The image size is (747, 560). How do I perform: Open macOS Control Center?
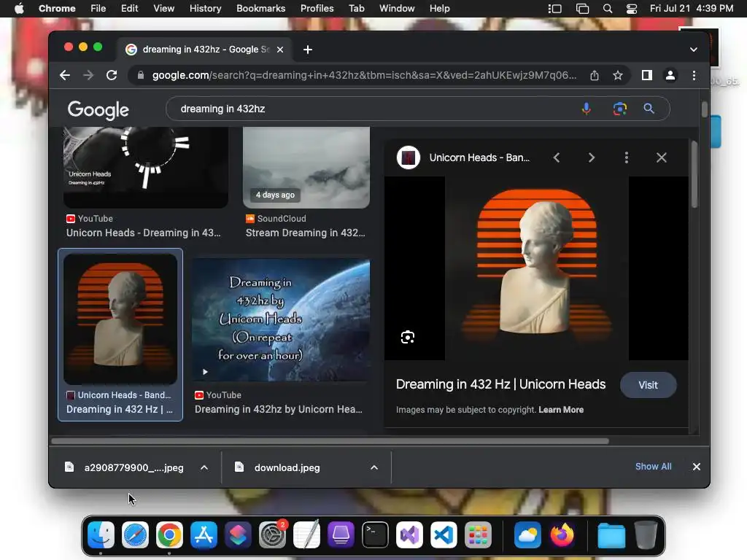point(632,9)
